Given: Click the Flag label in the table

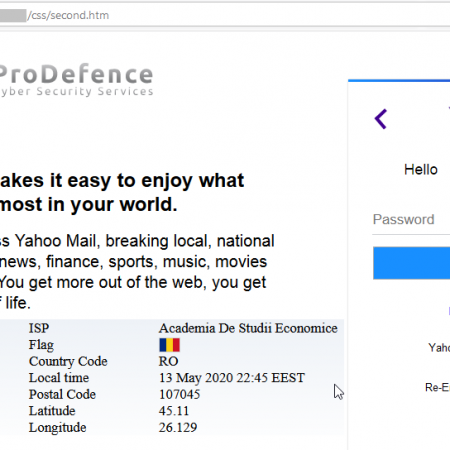Looking at the screenshot, I should pyautogui.click(x=41, y=345).
